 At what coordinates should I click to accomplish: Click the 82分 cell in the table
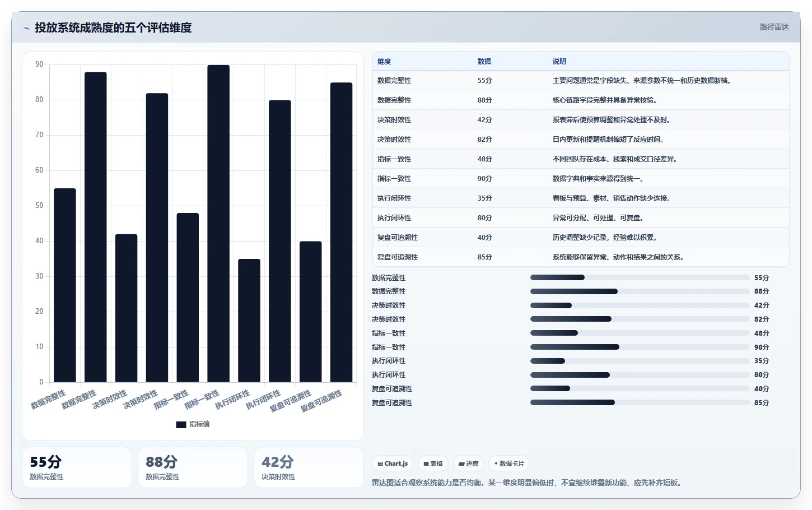(x=485, y=140)
